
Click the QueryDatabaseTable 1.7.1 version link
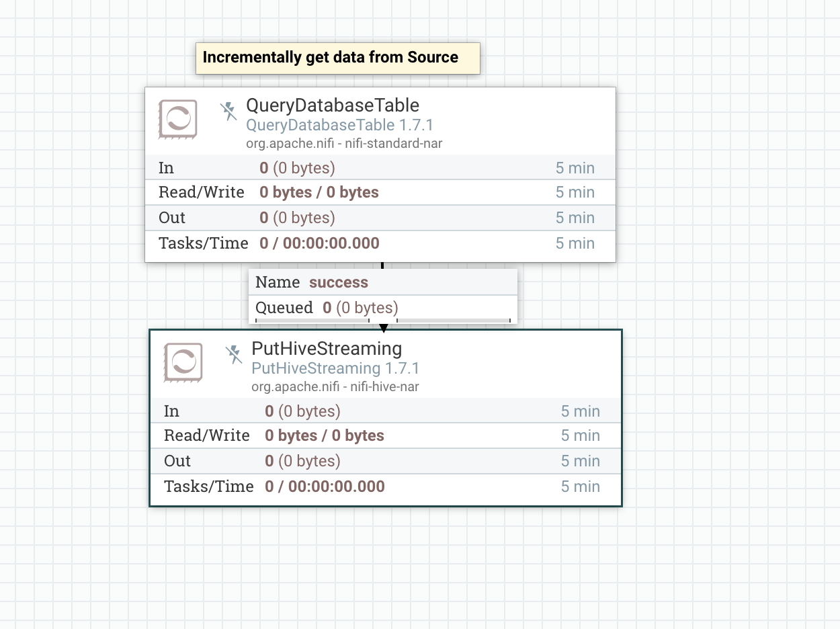[x=339, y=125]
